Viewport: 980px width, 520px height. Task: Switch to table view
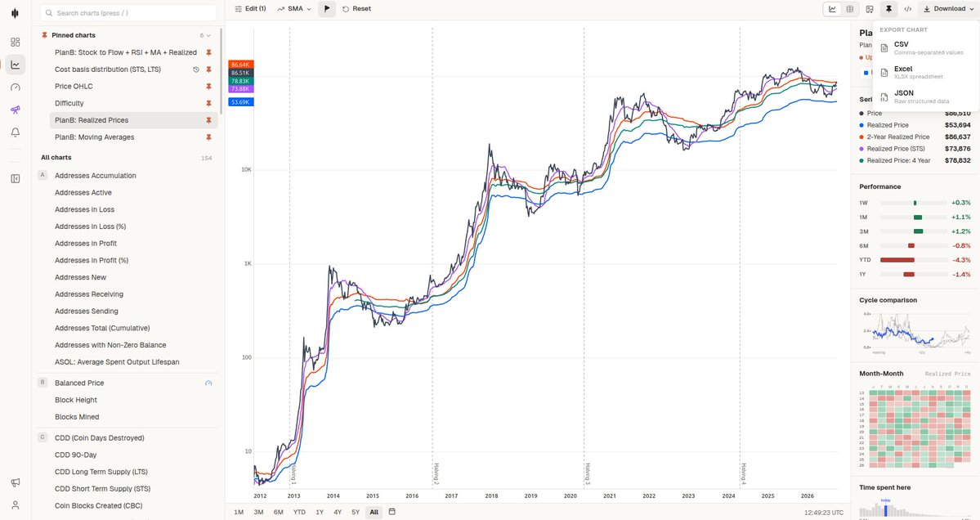(x=849, y=9)
